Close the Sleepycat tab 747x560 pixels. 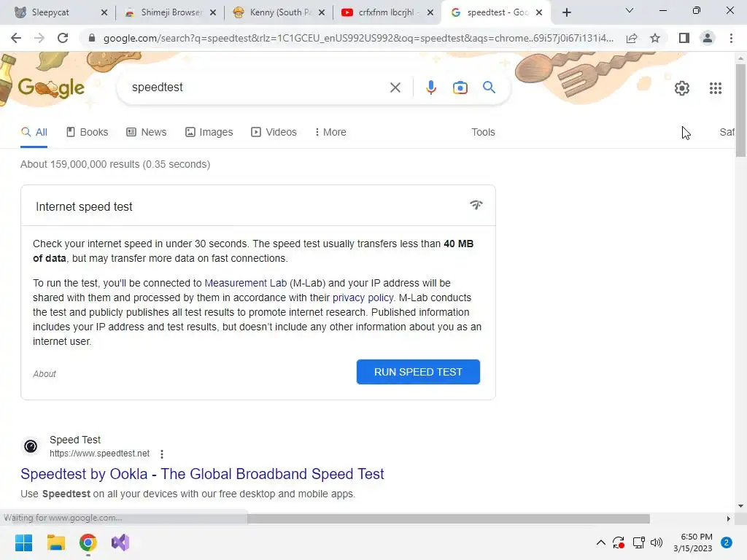click(104, 12)
